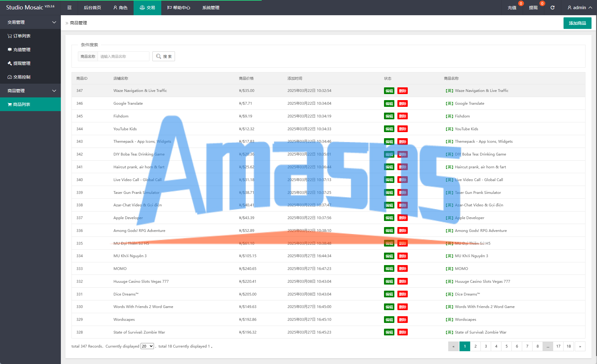The width and height of the screenshot is (597, 364).
Task: Click the refresh icon in top bar
Action: coord(553,8)
